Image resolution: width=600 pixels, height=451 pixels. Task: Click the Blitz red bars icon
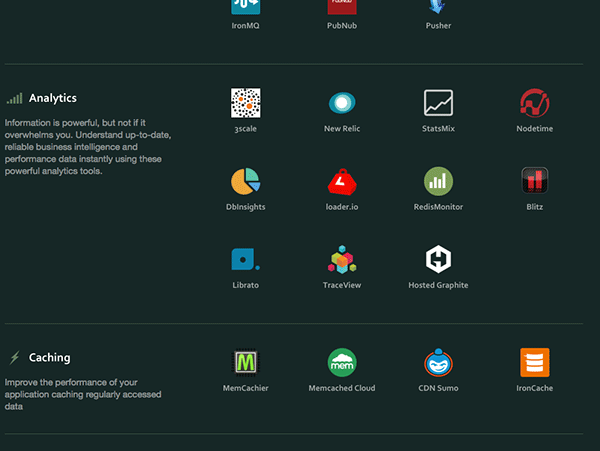point(535,180)
